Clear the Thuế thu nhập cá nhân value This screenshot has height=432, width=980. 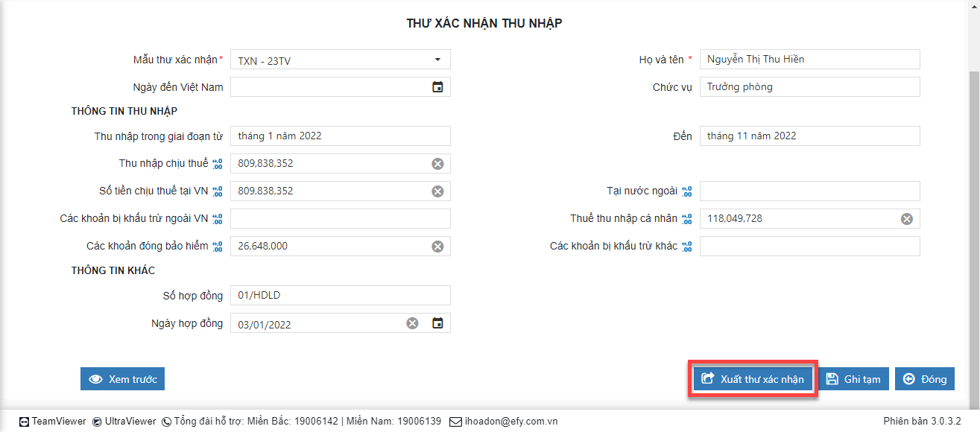click(x=906, y=219)
